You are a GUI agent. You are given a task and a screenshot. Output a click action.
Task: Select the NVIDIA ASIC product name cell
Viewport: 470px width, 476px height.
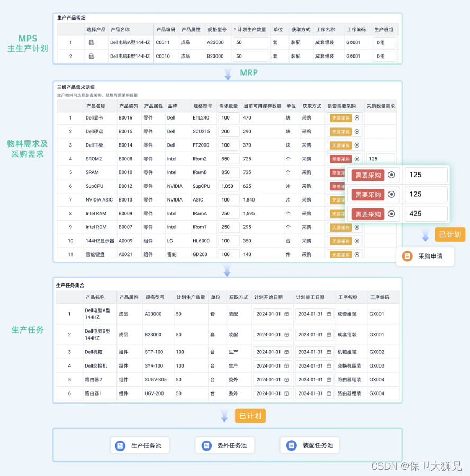99,200
